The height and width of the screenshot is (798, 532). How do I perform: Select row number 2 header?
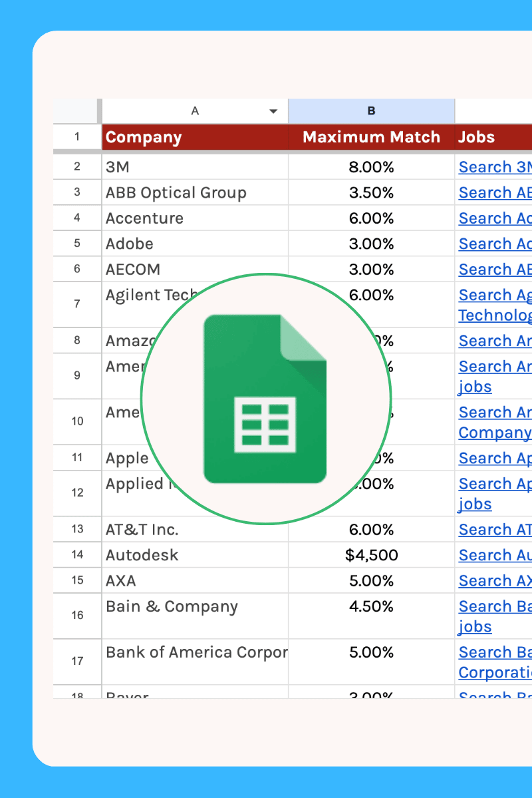77,166
